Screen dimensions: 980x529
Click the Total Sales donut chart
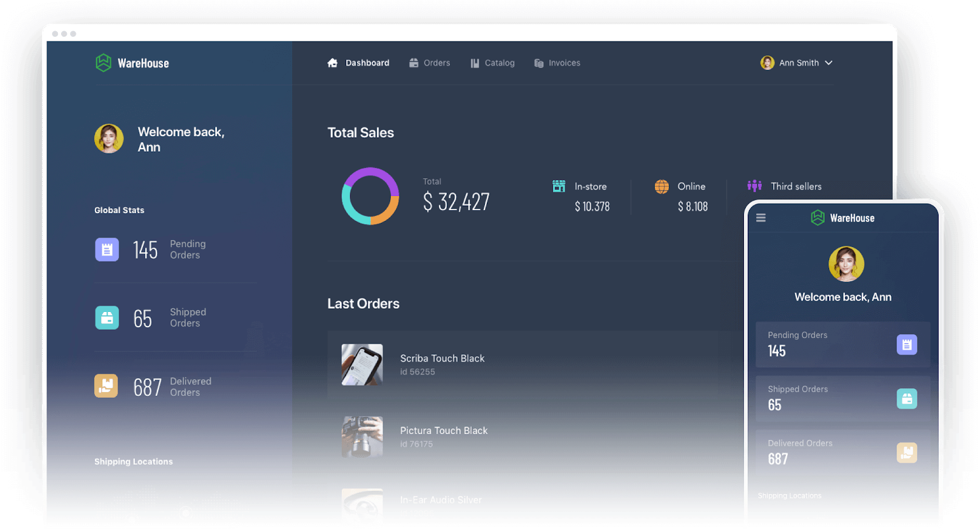370,196
